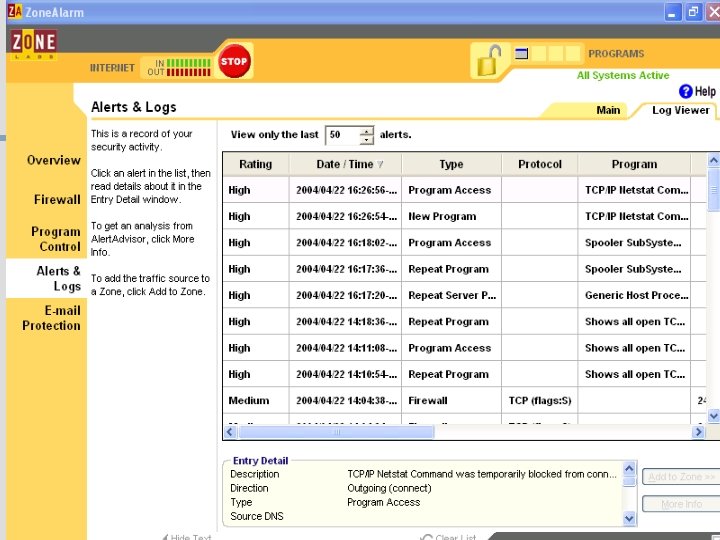Click the active program icon in Programs area

(x=521, y=54)
